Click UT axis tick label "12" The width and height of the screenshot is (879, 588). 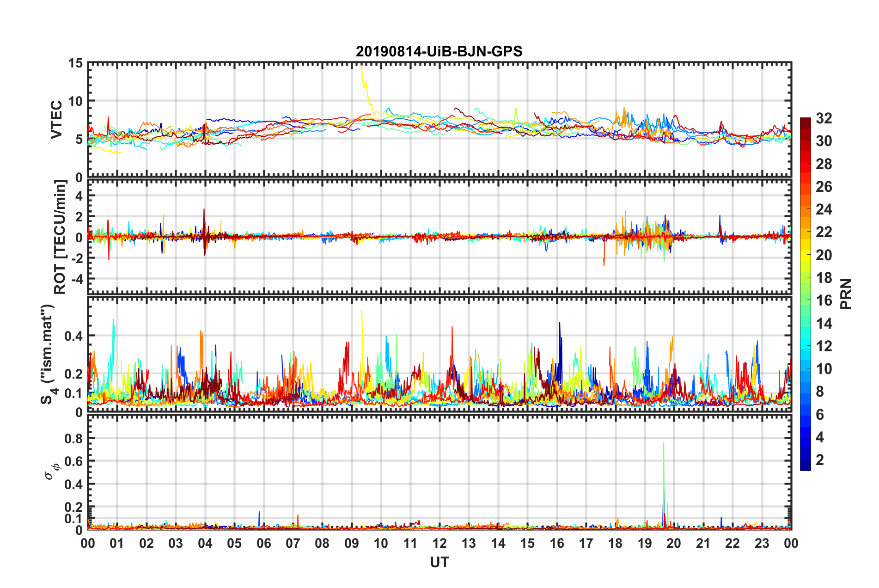click(439, 543)
